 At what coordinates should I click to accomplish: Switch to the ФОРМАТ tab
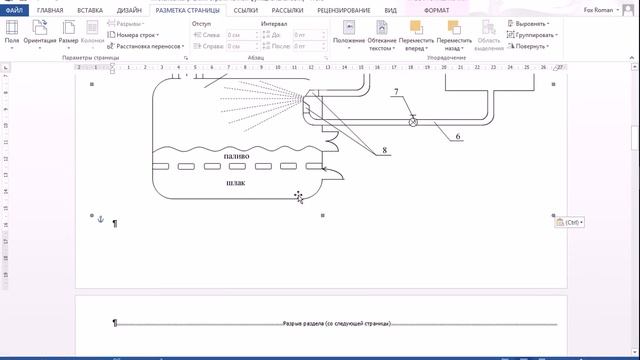pyautogui.click(x=436, y=10)
